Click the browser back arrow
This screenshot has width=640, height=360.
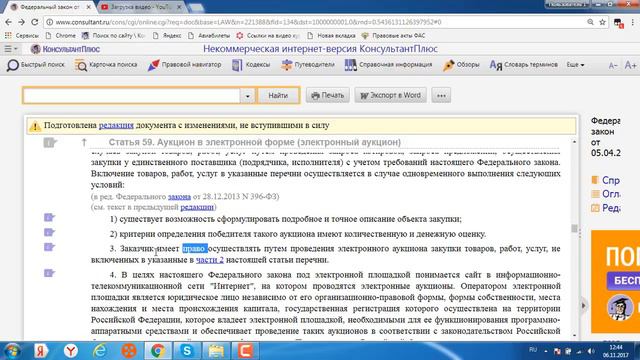coord(9,22)
